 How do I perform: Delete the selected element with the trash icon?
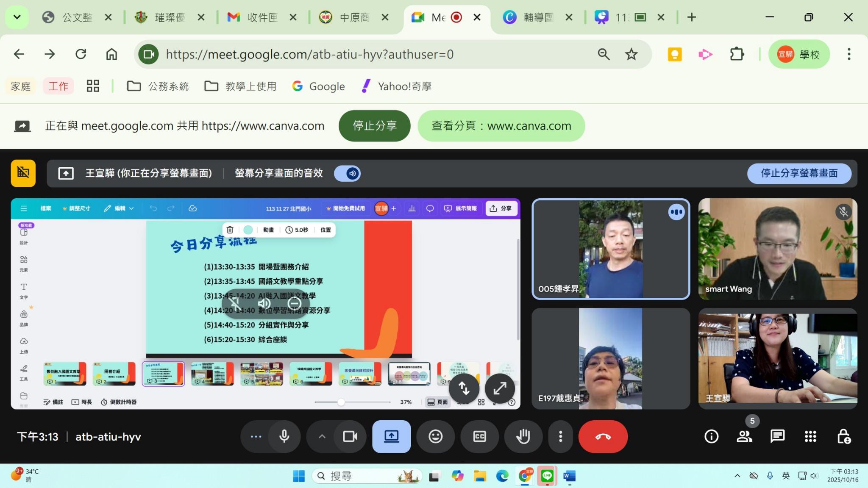tap(230, 230)
